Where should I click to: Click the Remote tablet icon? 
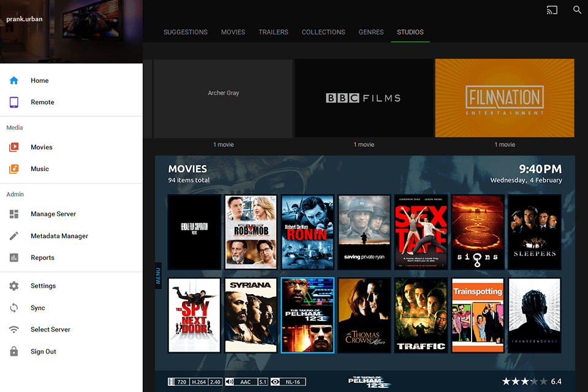tap(14, 102)
